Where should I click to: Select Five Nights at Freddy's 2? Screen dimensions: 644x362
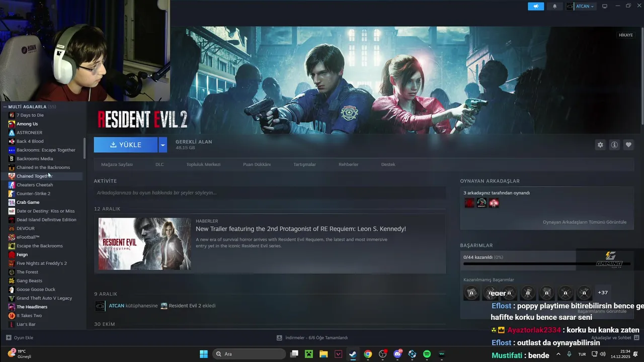tap(41, 263)
